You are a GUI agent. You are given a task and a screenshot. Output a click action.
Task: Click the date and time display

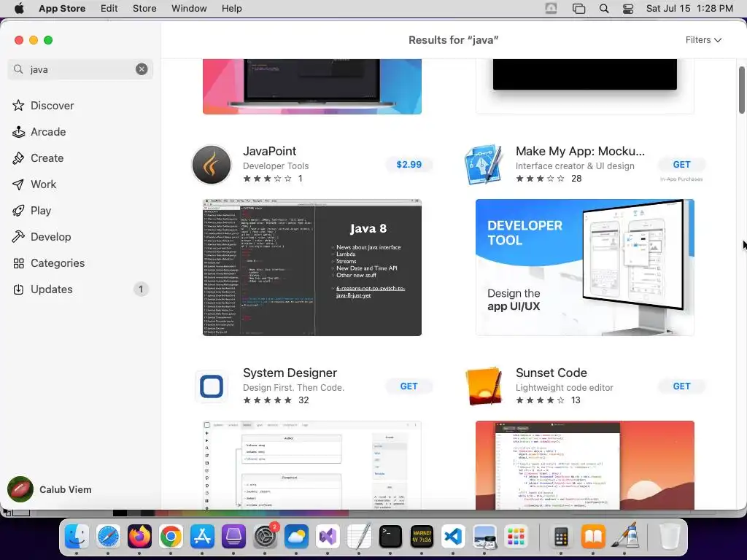click(x=689, y=8)
